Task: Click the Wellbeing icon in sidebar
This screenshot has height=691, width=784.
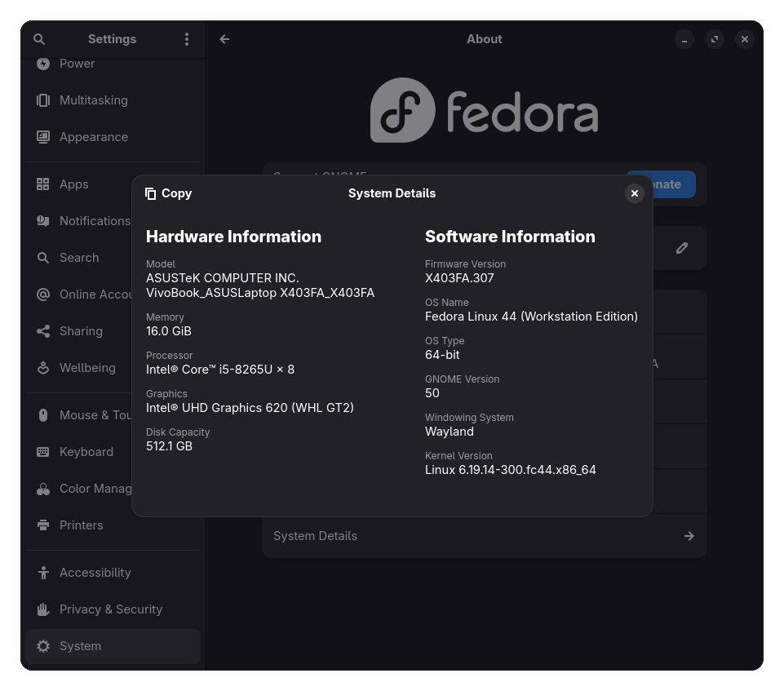Action: (x=43, y=368)
